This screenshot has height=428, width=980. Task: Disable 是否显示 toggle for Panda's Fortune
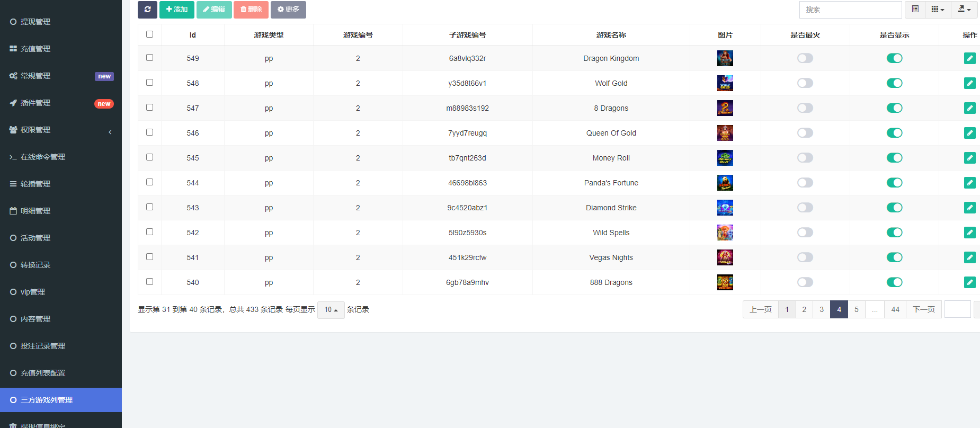pyautogui.click(x=895, y=183)
